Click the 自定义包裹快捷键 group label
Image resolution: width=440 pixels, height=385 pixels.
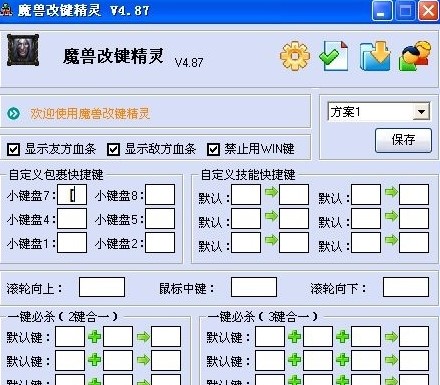56,175
